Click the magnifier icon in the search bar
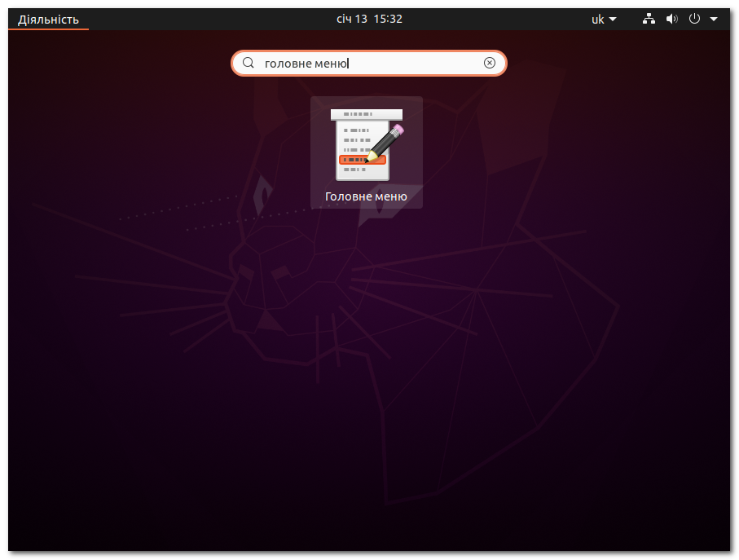The width and height of the screenshot is (739, 560). [x=248, y=62]
